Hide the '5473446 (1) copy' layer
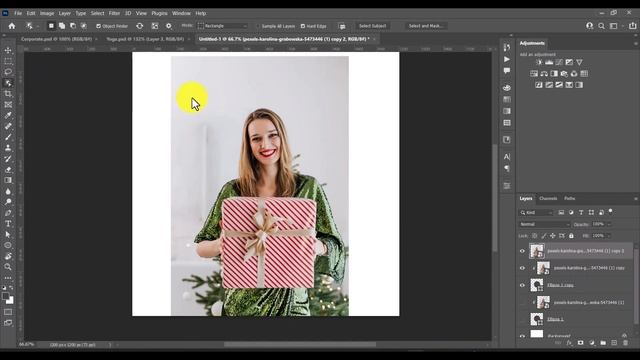The height and width of the screenshot is (360, 640). [x=522, y=268]
